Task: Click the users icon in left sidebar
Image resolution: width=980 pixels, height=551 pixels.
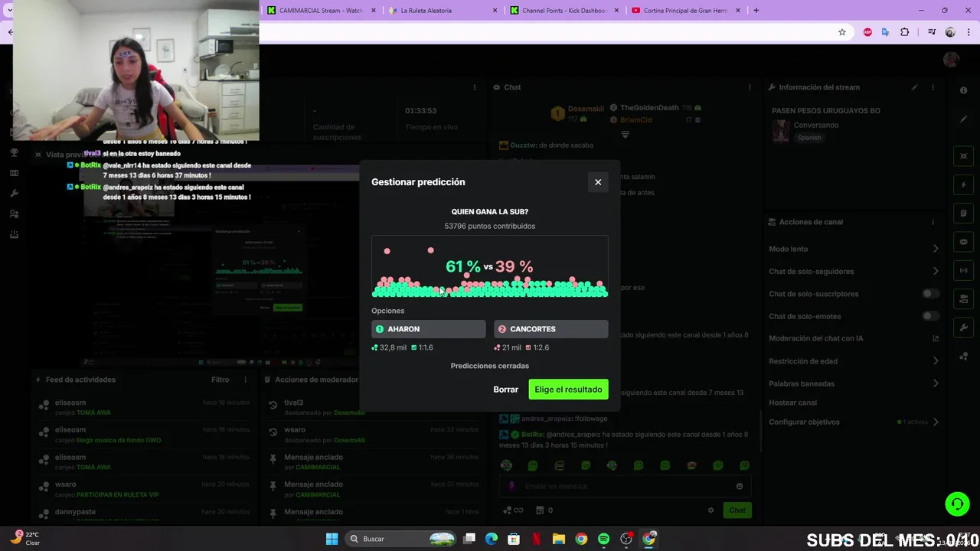Action: pos(14,214)
